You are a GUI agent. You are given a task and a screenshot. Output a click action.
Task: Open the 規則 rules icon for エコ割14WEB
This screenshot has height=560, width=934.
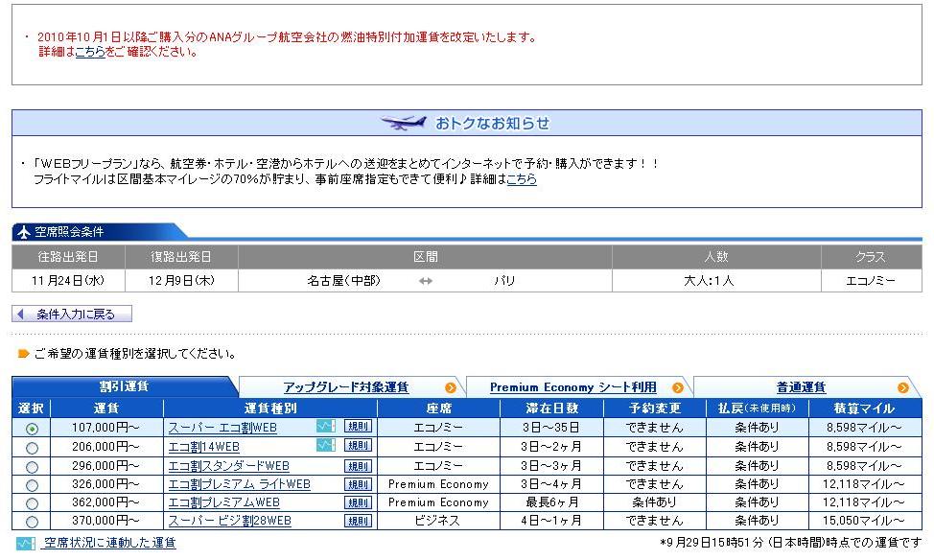point(357,446)
